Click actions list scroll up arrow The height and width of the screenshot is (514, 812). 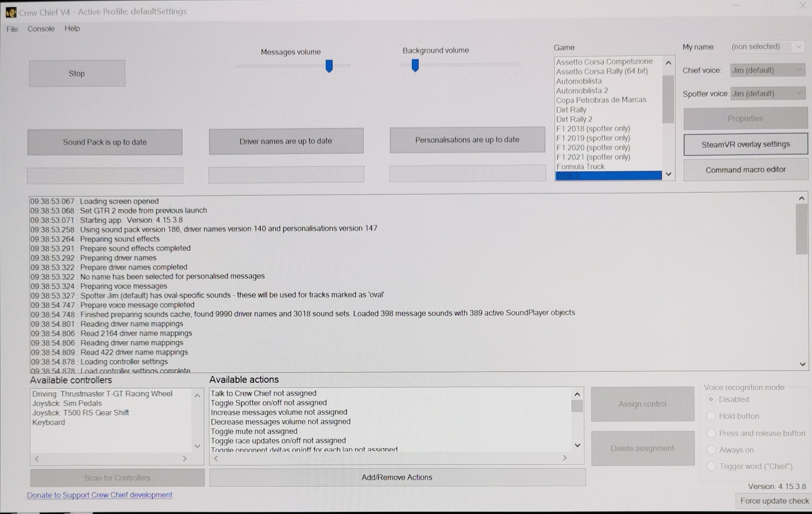[x=577, y=394]
